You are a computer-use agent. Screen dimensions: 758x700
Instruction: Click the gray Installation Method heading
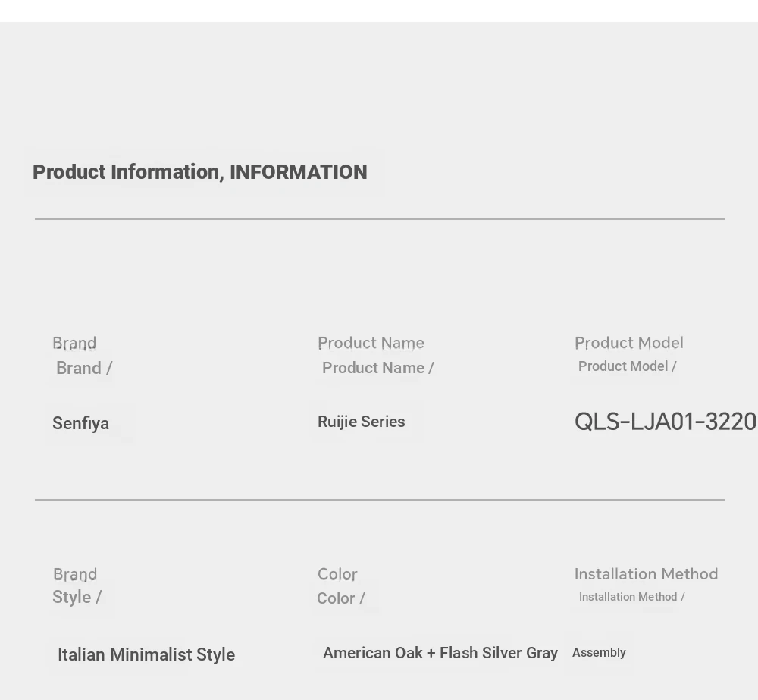coord(646,574)
